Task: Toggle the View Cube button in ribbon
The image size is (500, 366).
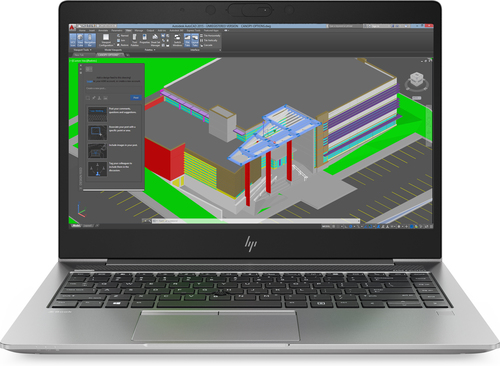Action: pos(80,41)
